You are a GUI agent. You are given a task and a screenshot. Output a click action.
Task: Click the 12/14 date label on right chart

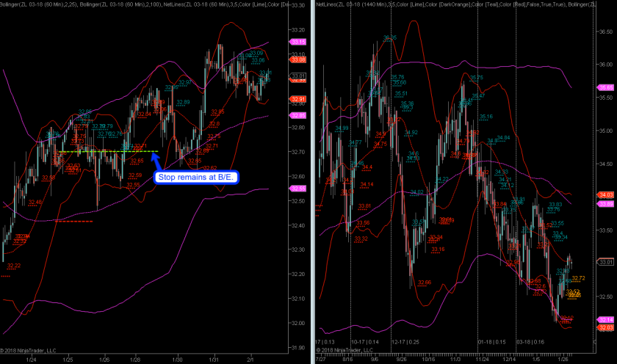(509, 359)
